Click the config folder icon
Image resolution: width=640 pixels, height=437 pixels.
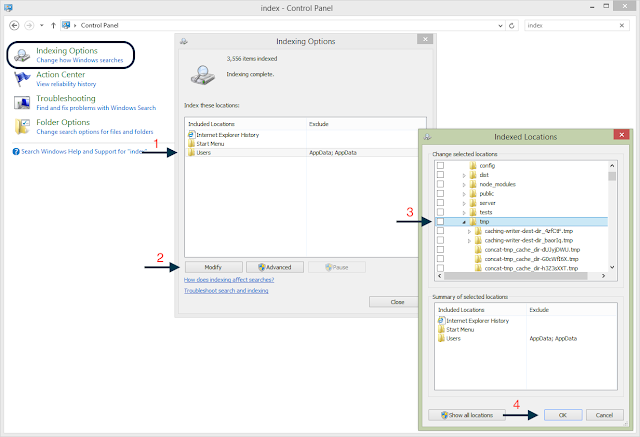(473, 165)
